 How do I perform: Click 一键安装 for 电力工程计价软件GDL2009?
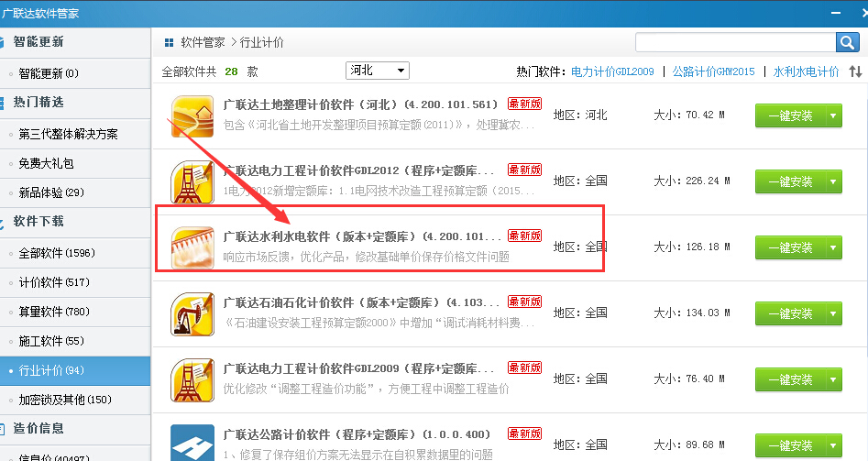[x=790, y=379]
